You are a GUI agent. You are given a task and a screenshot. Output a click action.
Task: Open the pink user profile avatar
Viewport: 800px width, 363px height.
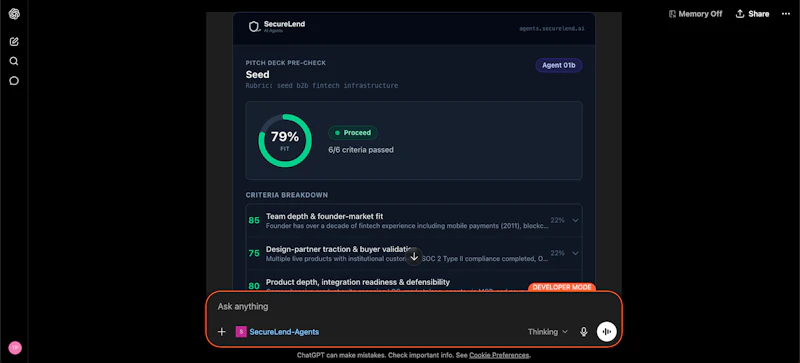[15, 348]
